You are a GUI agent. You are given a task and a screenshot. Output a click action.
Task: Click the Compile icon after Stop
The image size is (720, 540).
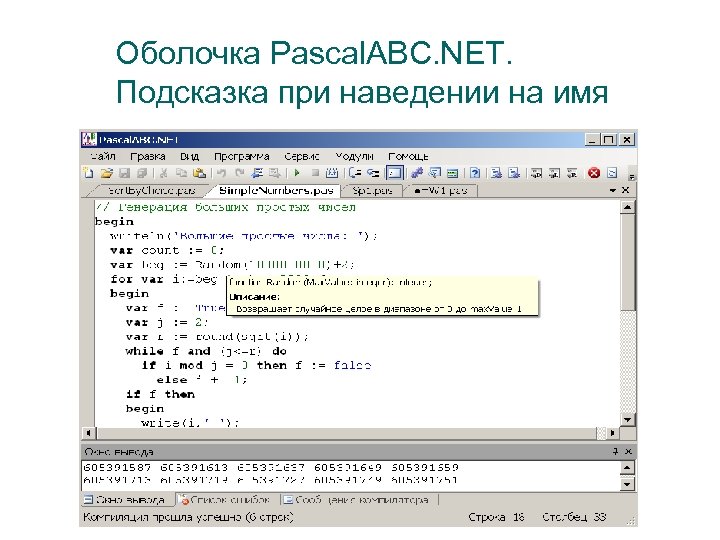tap(332, 173)
